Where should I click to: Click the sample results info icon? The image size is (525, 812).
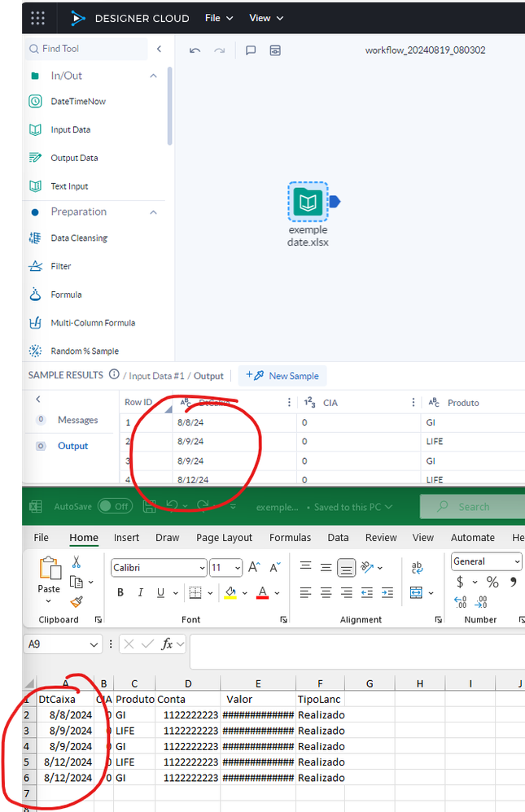click(x=114, y=374)
